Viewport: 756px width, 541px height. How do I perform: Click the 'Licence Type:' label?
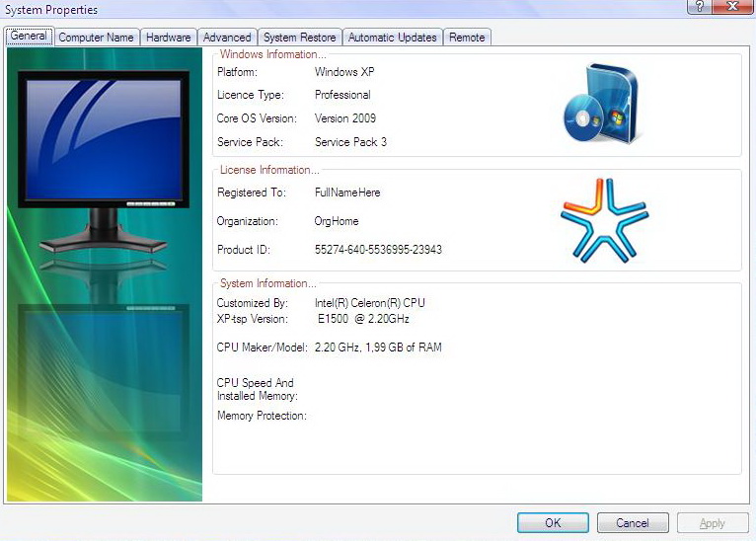pos(251,95)
